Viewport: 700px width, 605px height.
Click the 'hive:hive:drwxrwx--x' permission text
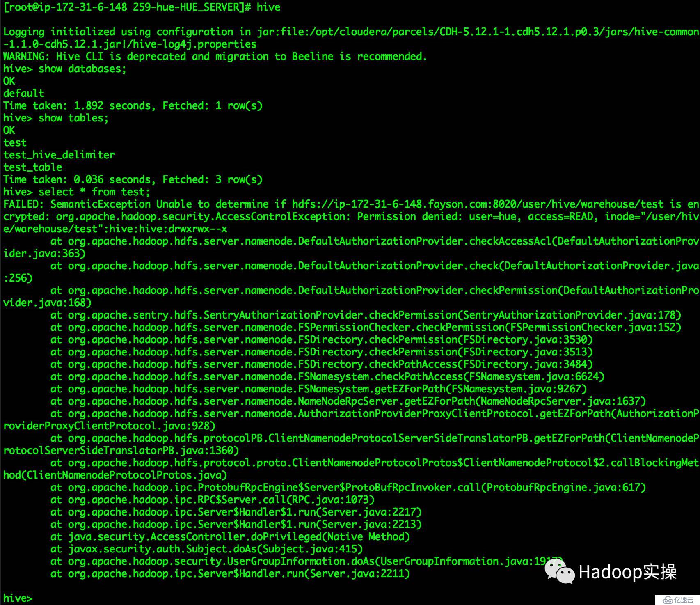[x=168, y=229]
